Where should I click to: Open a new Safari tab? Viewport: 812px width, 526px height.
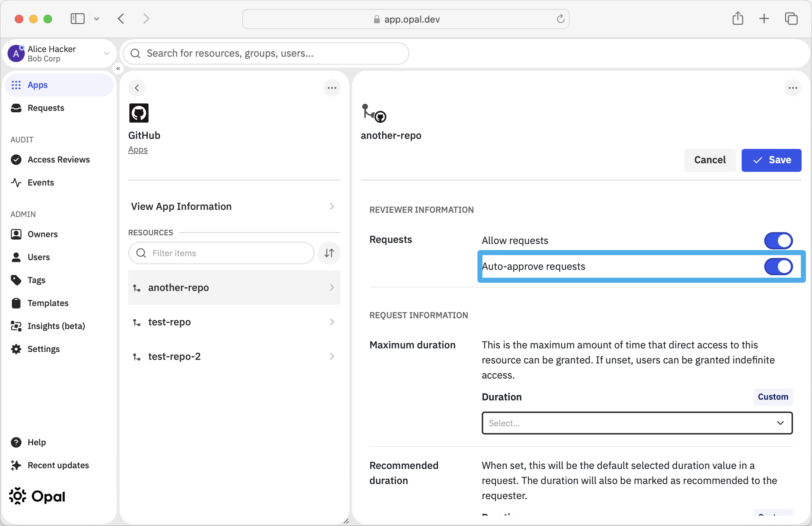[764, 19]
